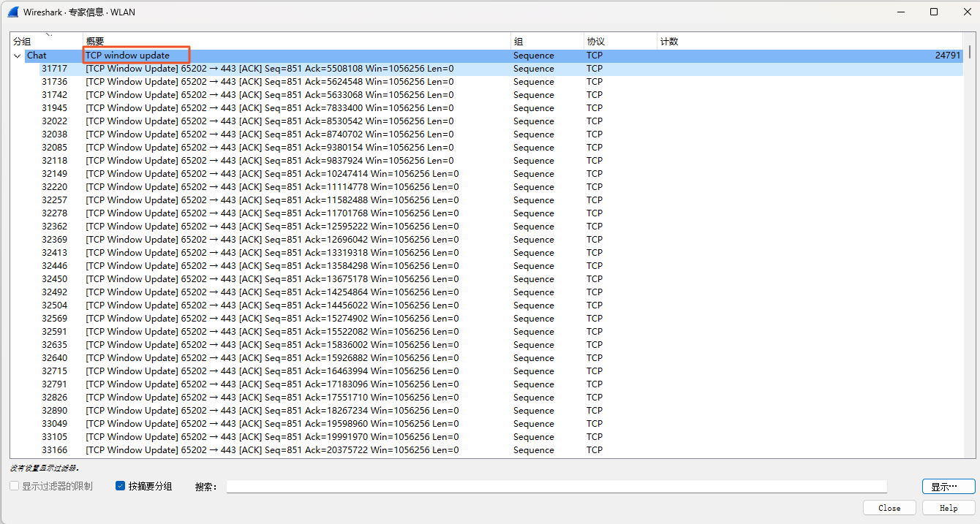
Task: Open the 显示… dropdown button
Action: tap(949, 487)
